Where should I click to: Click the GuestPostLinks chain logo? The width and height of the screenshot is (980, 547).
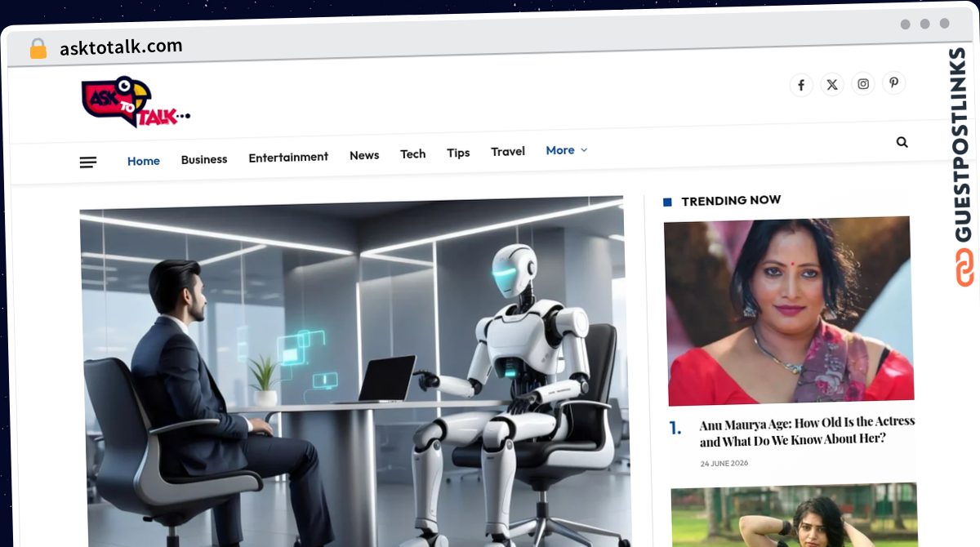964,268
